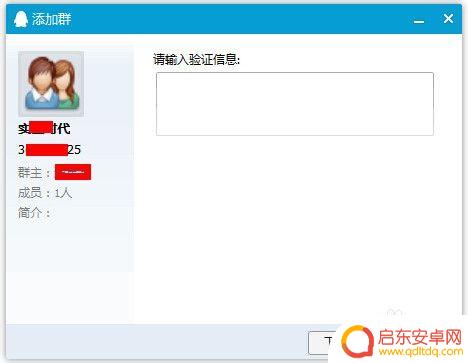Click the 简介 description label
Viewport: 468px width, 363px height.
click(x=34, y=212)
